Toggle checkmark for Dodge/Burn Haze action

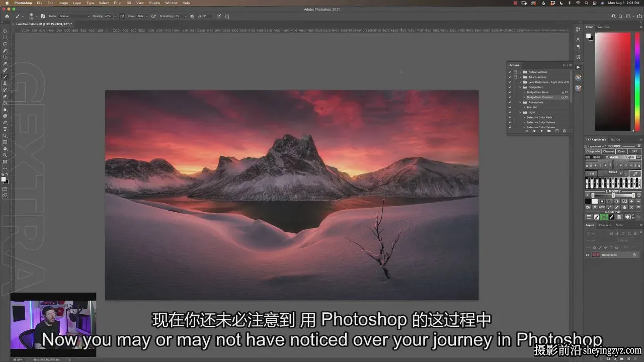pyautogui.click(x=510, y=92)
